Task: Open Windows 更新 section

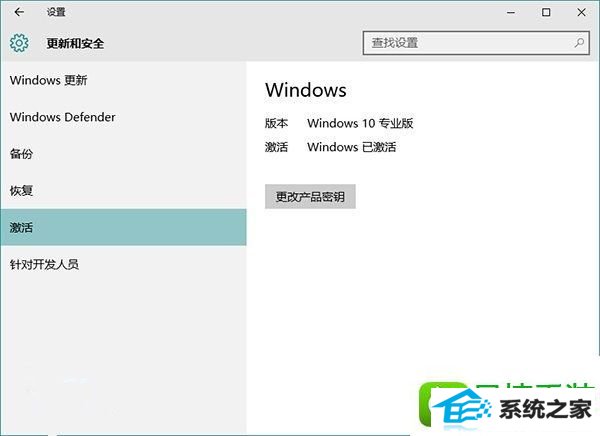Action: (x=123, y=80)
